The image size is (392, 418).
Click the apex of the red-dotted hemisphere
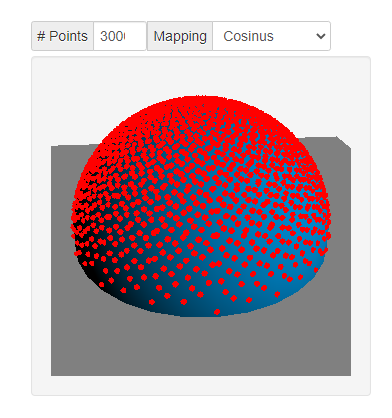pyautogui.click(x=201, y=99)
